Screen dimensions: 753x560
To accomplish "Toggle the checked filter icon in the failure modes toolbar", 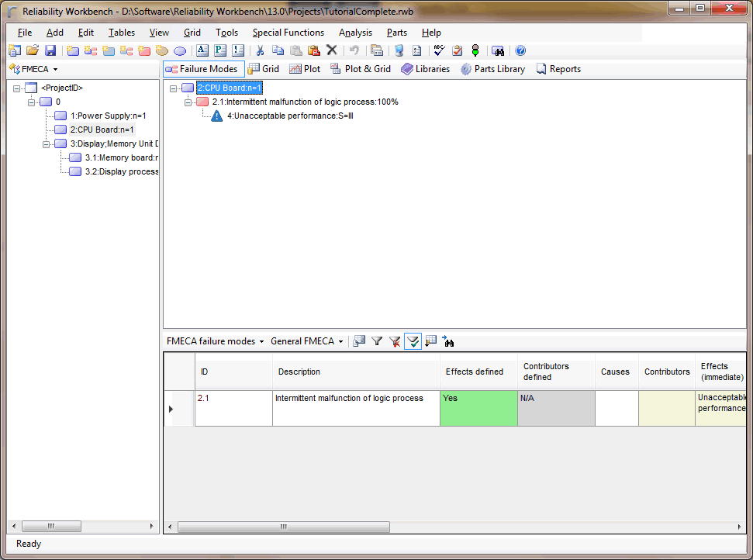I will point(413,341).
